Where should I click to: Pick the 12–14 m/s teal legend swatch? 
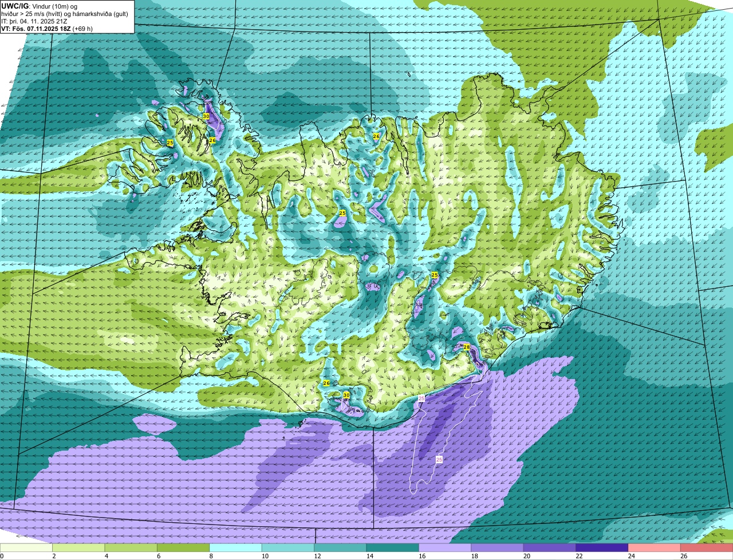pos(340,548)
